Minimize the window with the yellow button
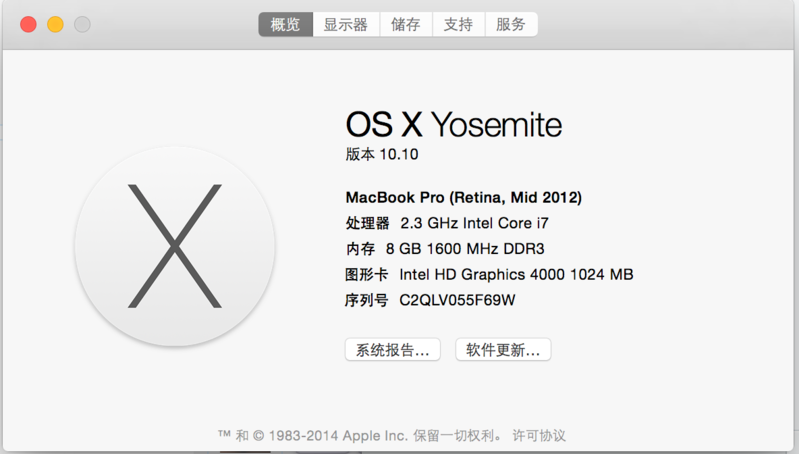The image size is (799, 454). 55,24
